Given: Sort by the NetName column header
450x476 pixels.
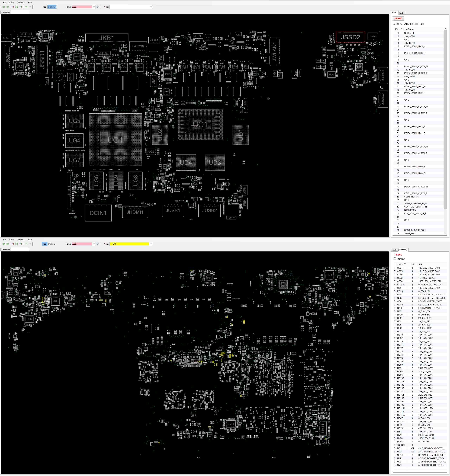Looking at the screenshot, I should (x=409, y=29).
